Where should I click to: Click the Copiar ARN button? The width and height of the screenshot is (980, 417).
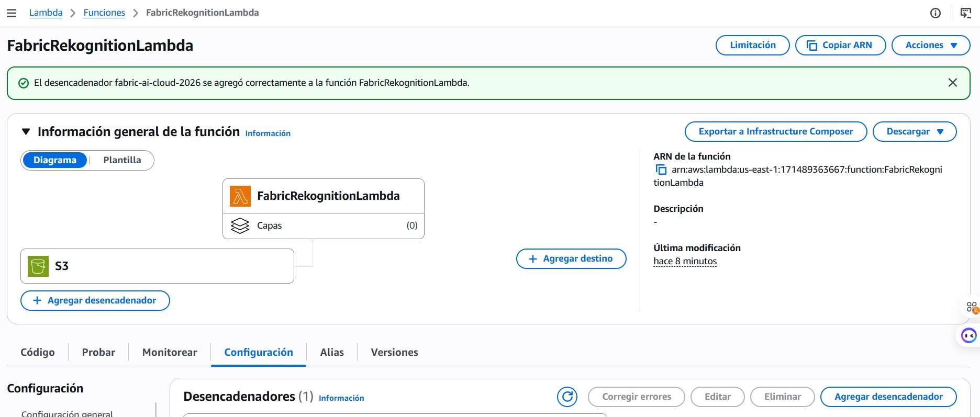point(840,45)
